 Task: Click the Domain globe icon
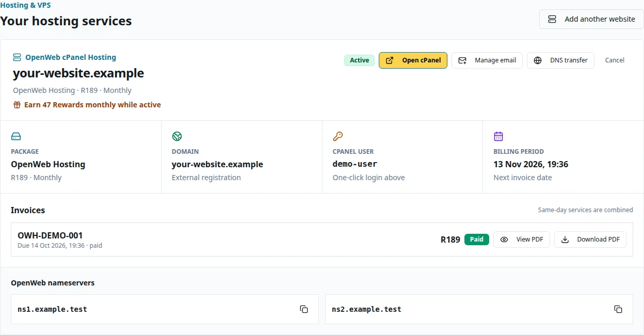click(x=177, y=136)
